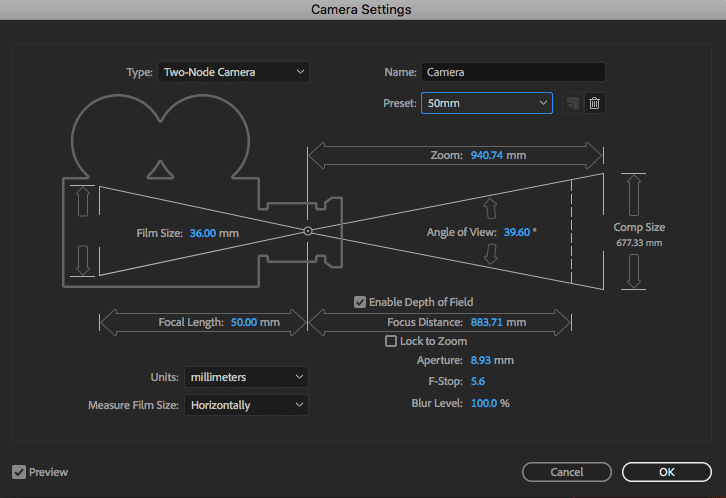Select the Zoom 940.74 value
The image size is (726, 498).
tap(487, 155)
